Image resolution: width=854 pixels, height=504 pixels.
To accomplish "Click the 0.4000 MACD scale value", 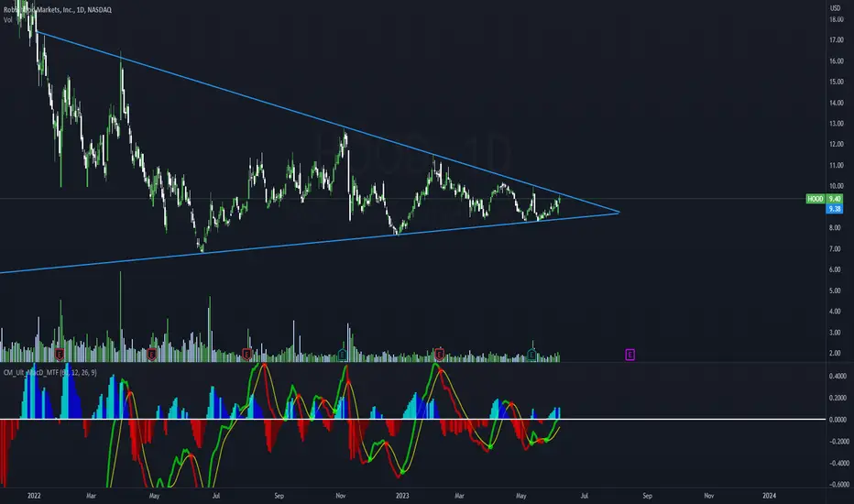I will 838,376.
